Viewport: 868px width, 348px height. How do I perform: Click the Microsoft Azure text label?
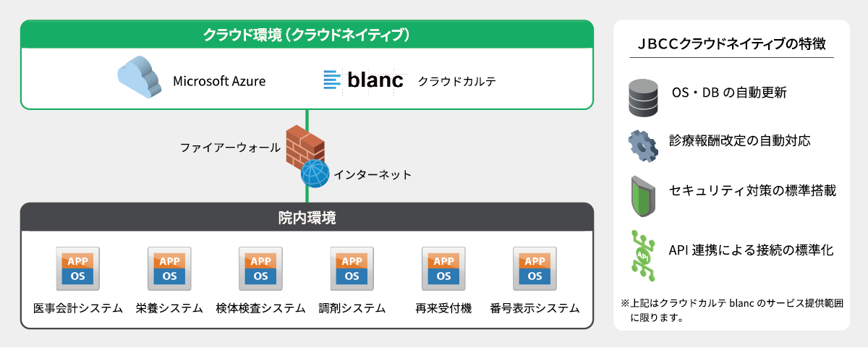point(219,81)
